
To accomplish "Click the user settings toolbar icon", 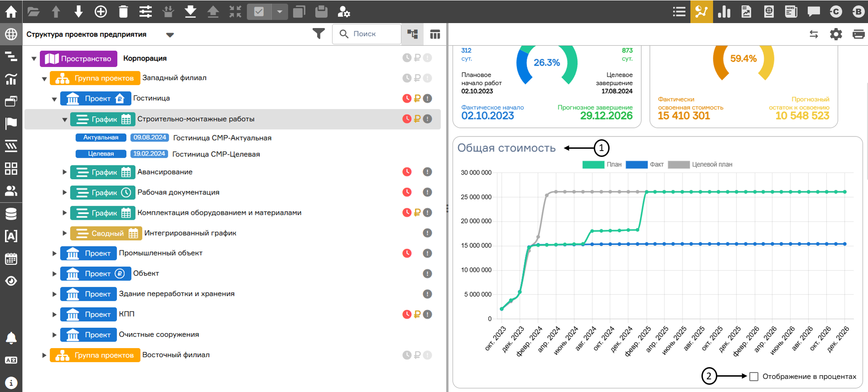I will click(343, 12).
